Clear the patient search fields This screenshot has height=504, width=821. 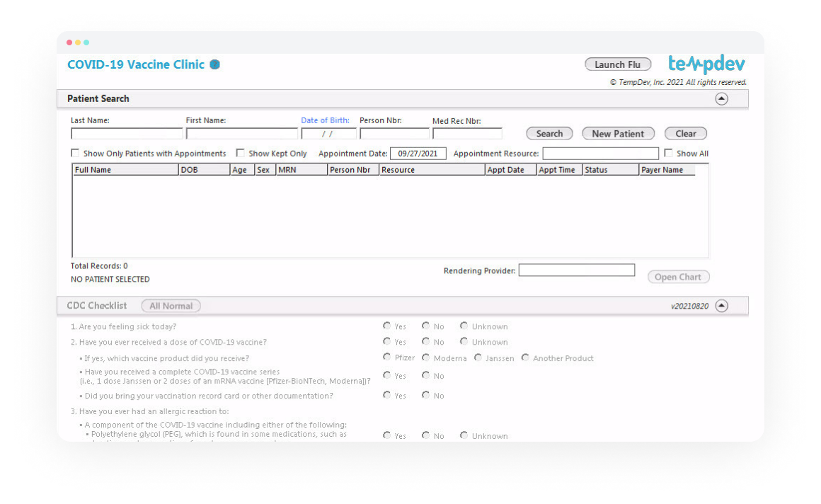pos(685,134)
